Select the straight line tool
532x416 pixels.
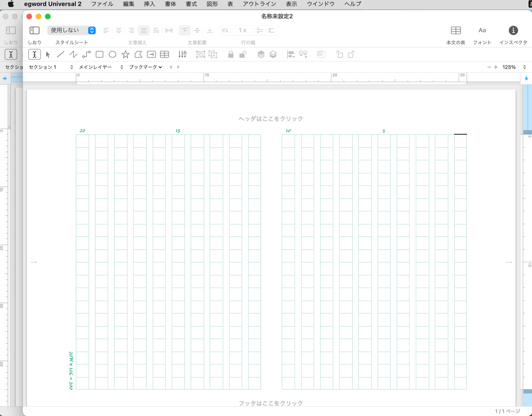(61, 54)
